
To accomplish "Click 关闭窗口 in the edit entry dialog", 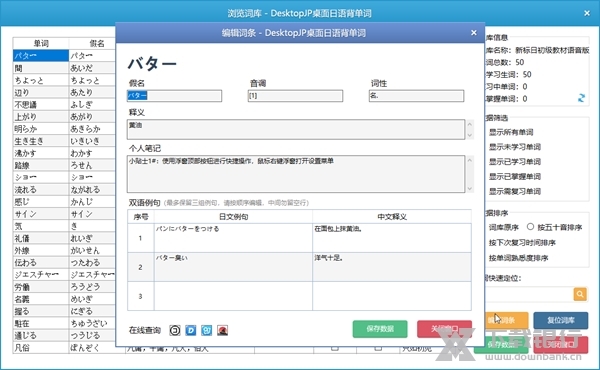I will coord(444,329).
